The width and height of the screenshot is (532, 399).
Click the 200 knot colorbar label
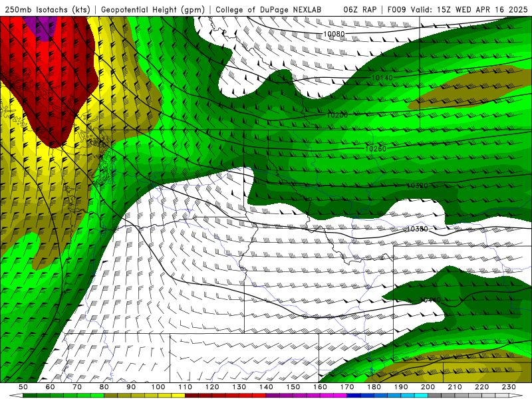[428, 387]
